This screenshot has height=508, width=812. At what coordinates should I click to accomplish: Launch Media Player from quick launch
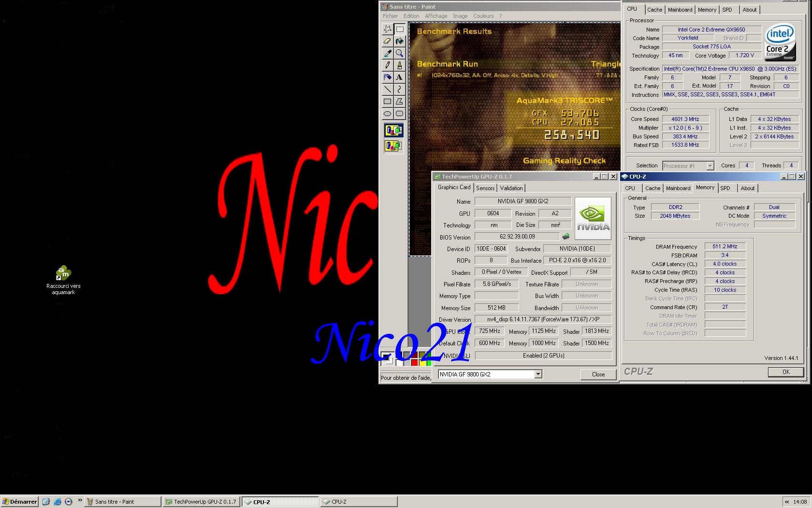click(x=69, y=502)
